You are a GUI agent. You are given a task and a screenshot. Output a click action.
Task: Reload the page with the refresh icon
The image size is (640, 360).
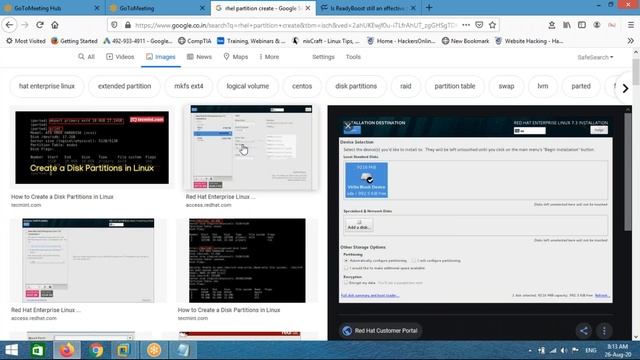40,25
